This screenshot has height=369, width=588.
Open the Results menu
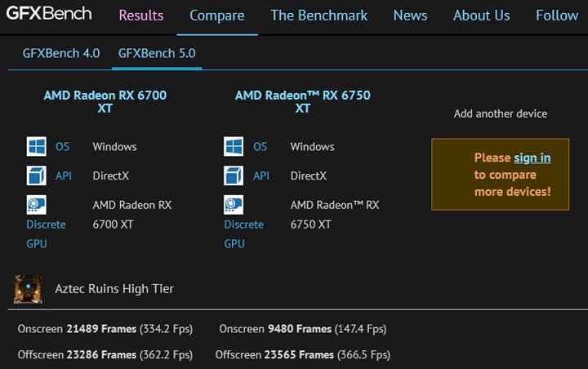point(140,16)
